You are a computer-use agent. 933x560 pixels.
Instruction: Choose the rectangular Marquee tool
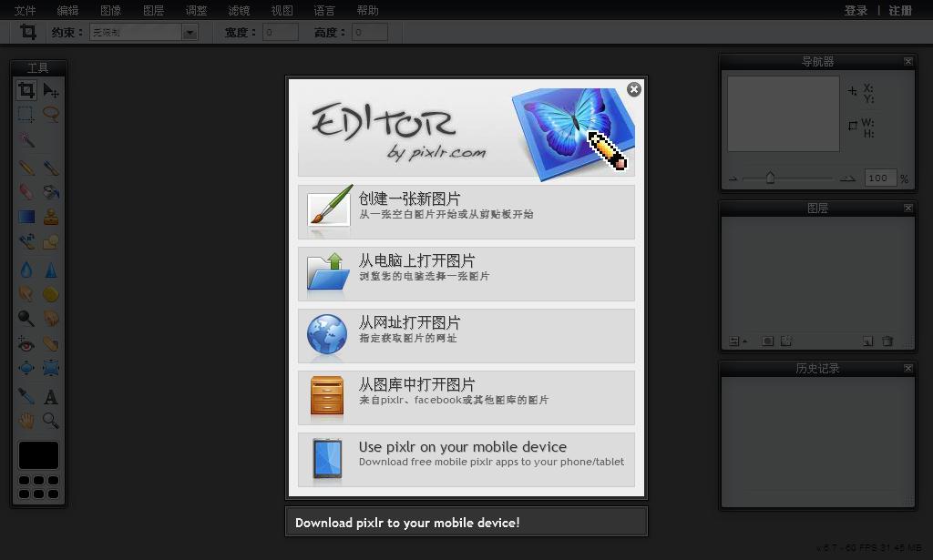pos(26,114)
